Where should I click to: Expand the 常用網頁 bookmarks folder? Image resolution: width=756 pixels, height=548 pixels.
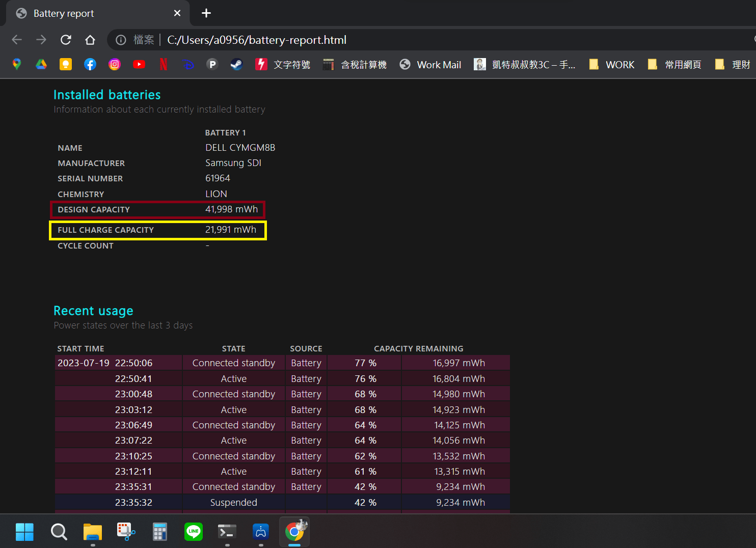point(675,64)
